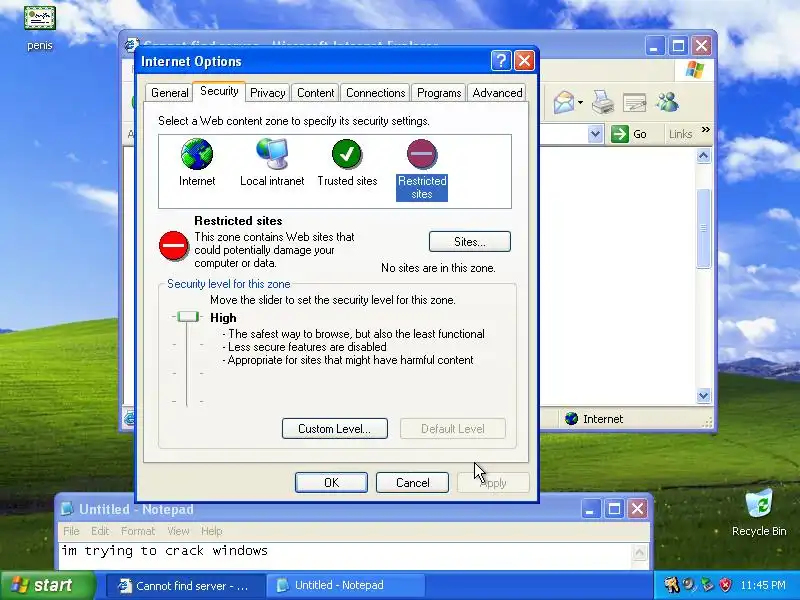Click the security level slider thumb

coord(188,317)
